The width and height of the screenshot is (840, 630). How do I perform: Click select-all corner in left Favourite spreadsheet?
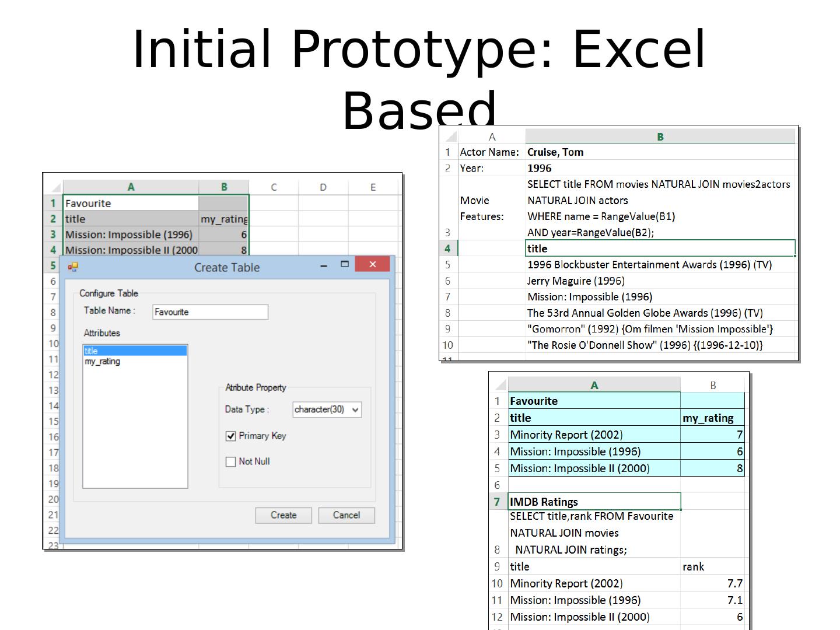(x=55, y=187)
